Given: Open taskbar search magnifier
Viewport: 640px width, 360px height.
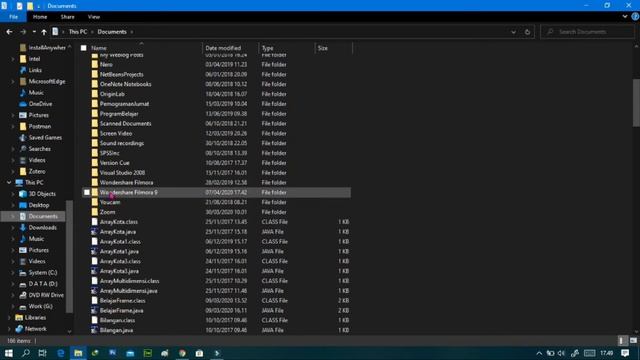Looking at the screenshot, I should (26, 353).
